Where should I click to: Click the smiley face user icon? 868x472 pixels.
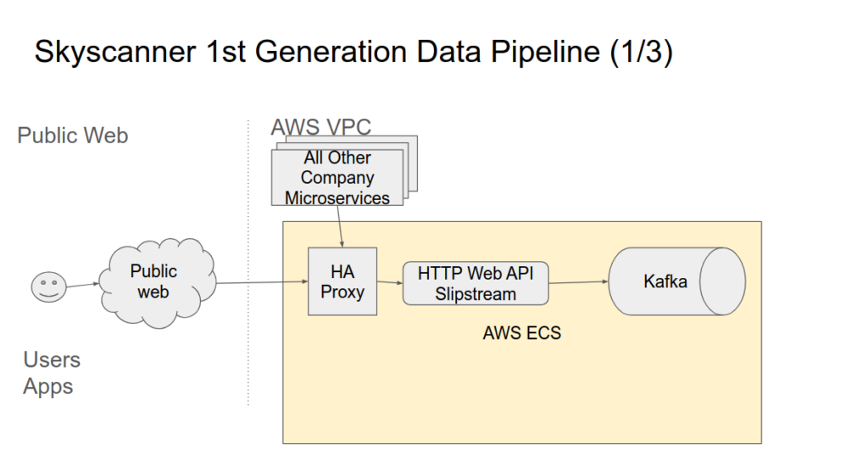48,287
